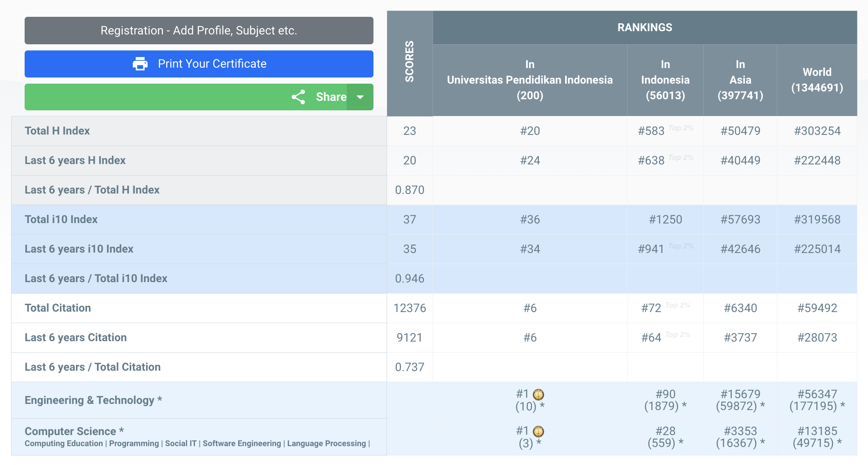
Task: Click Top 2% badge next to #583
Action: pyautogui.click(x=681, y=128)
